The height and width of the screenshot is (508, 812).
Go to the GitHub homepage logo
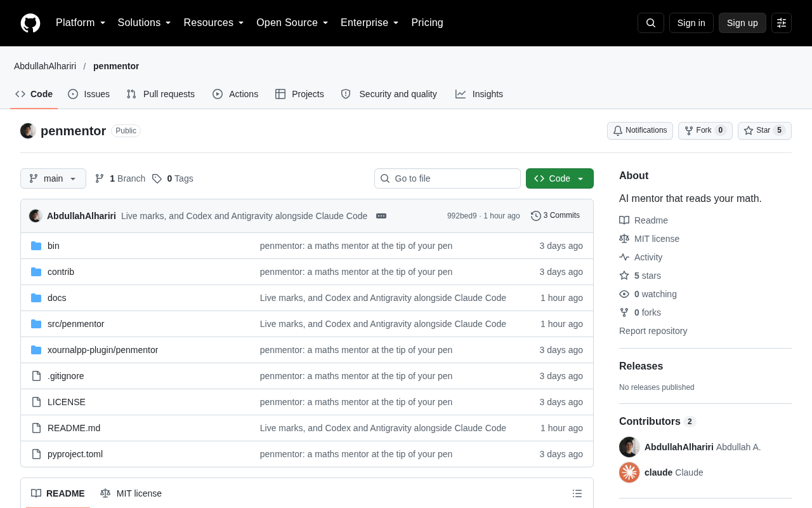(x=30, y=23)
